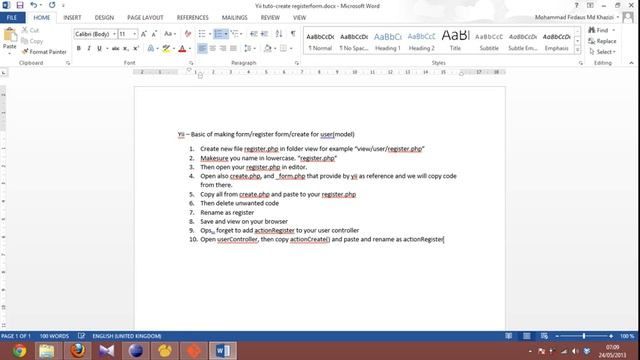The height and width of the screenshot is (360, 640).
Task: Click the 100 WORDS count in status bar
Action: pyautogui.click(x=54, y=336)
